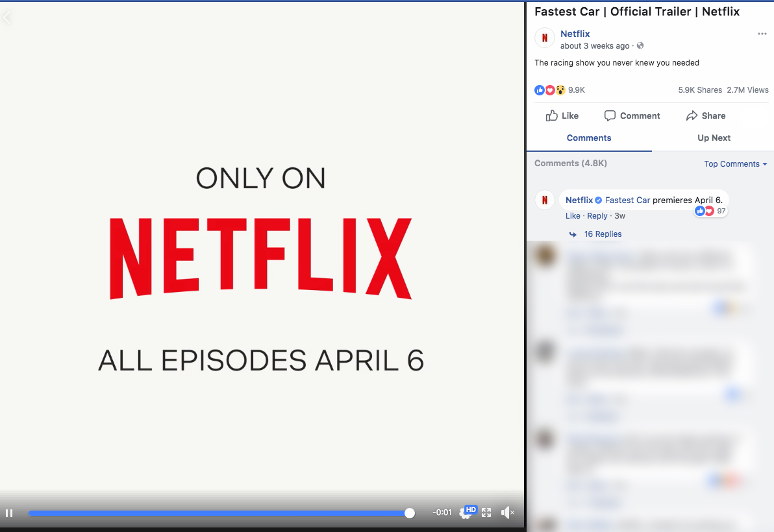This screenshot has height=532, width=774.
Task: Switch to the Up Next tab
Action: tap(714, 138)
